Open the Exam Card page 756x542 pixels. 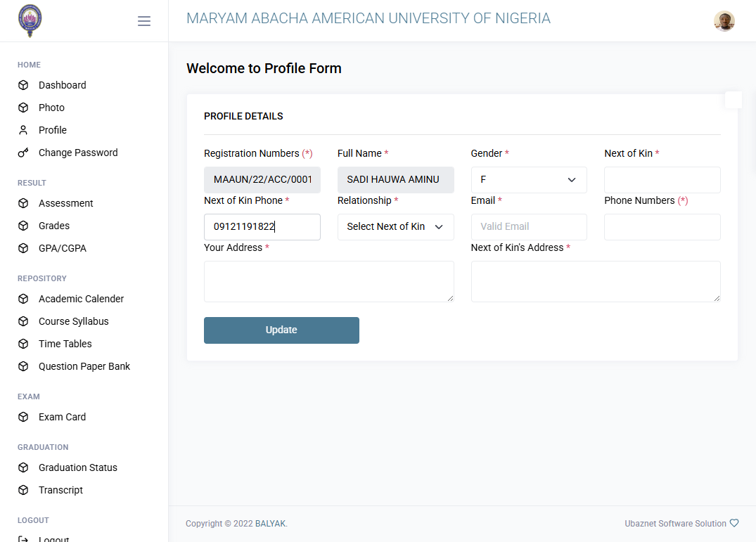[x=62, y=417]
